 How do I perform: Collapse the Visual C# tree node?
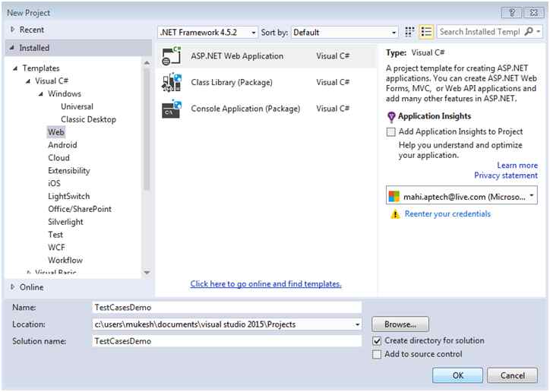[x=27, y=81]
